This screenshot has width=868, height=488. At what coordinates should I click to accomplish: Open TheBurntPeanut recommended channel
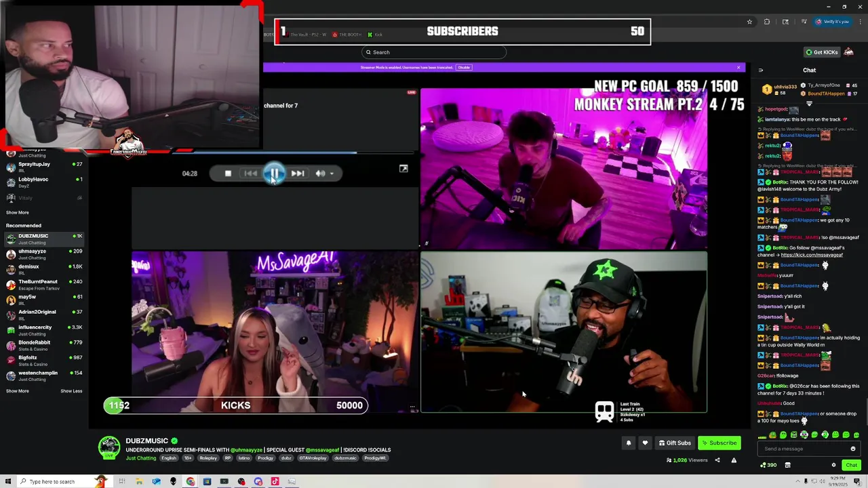(x=44, y=285)
